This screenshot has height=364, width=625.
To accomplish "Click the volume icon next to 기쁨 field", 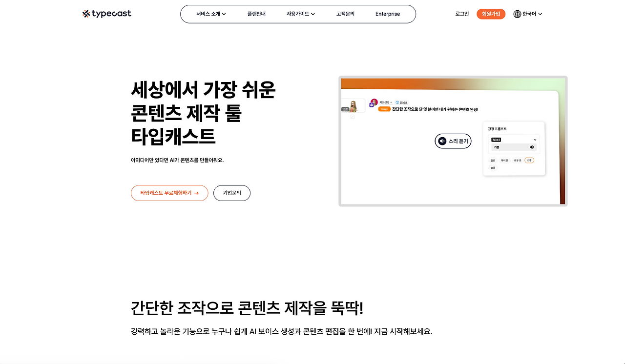I will (532, 147).
